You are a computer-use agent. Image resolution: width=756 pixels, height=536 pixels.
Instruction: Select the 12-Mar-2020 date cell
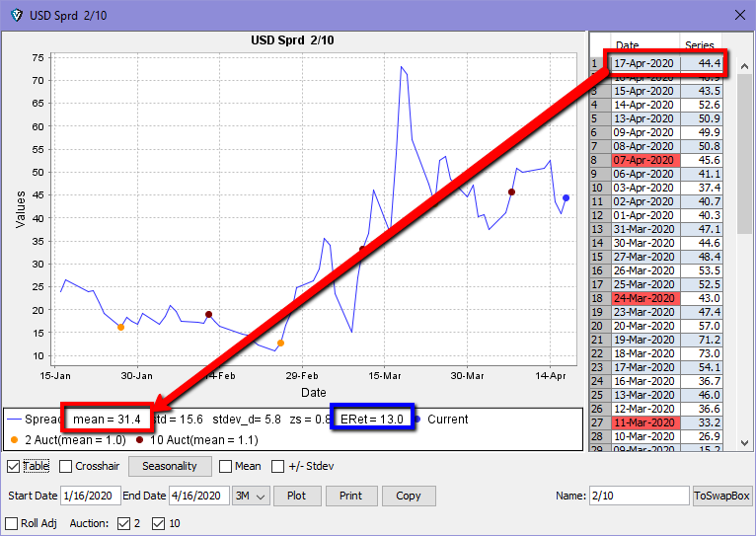pyautogui.click(x=645, y=409)
